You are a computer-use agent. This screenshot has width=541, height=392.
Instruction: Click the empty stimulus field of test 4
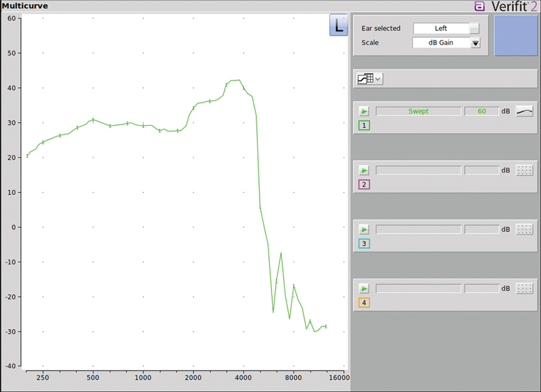[419, 288]
